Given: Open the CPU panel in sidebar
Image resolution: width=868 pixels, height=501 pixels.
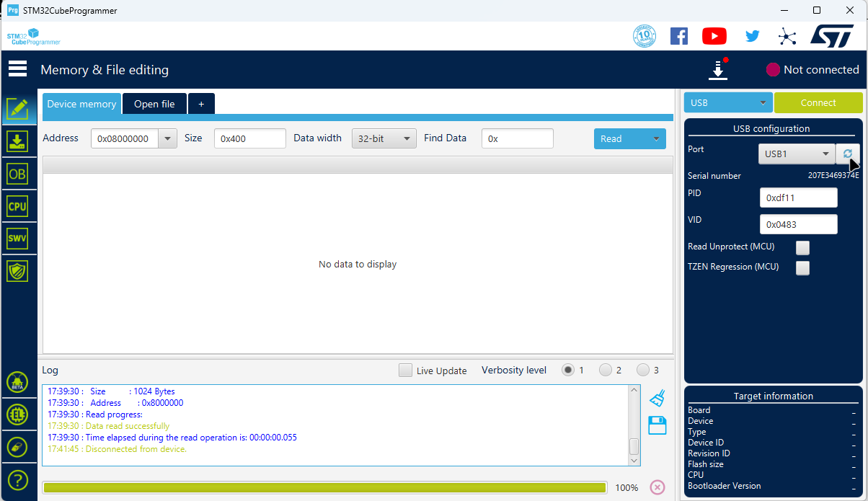Looking at the screenshot, I should click(17, 206).
